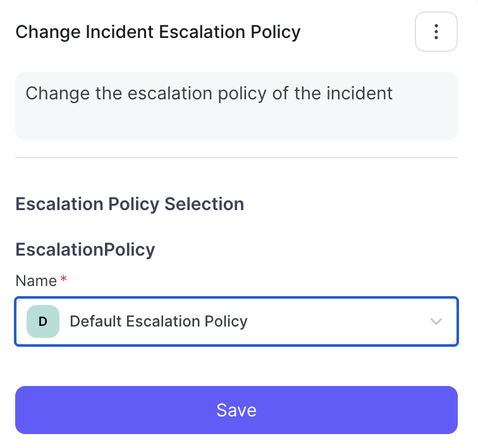478x448 pixels.
Task: Click the red required asterisk beside Name
Action: [63, 278]
